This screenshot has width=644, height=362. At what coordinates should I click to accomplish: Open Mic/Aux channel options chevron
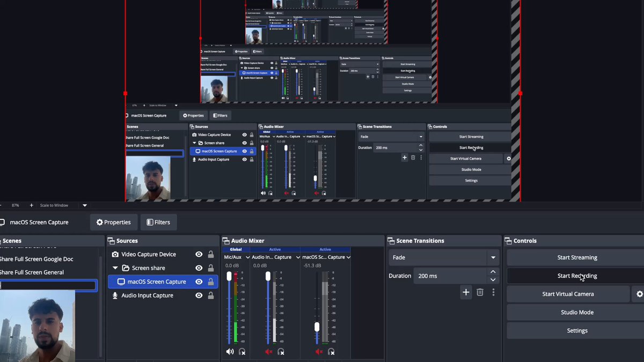pyautogui.click(x=247, y=257)
